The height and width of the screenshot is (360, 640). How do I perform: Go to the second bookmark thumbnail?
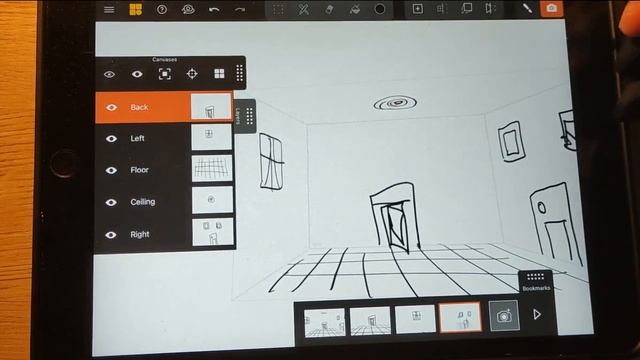370,320
